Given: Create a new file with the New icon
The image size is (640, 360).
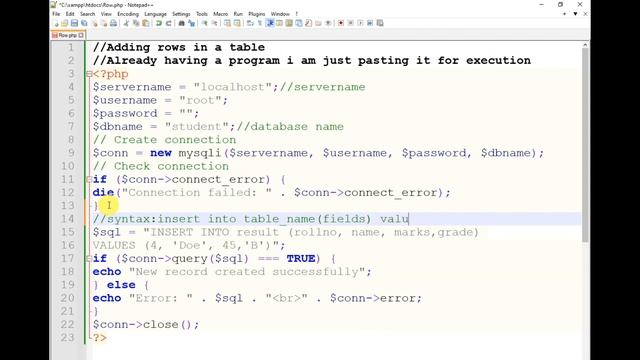Looking at the screenshot, I should [57, 23].
